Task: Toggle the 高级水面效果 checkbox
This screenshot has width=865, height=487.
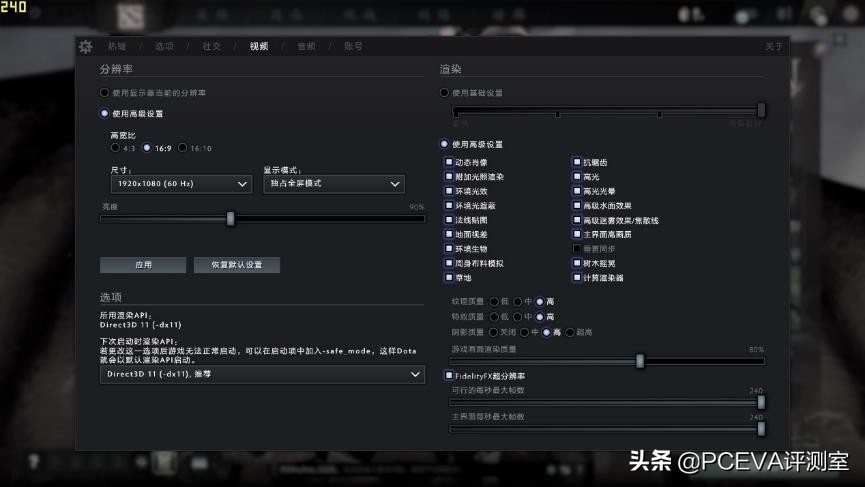Action: pyautogui.click(x=577, y=205)
